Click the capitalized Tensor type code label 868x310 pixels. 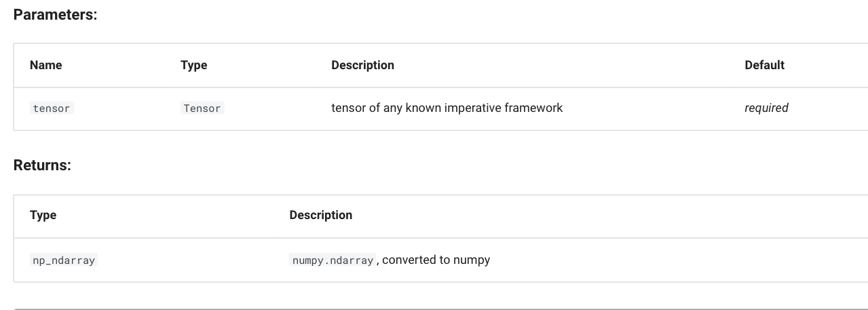click(202, 109)
